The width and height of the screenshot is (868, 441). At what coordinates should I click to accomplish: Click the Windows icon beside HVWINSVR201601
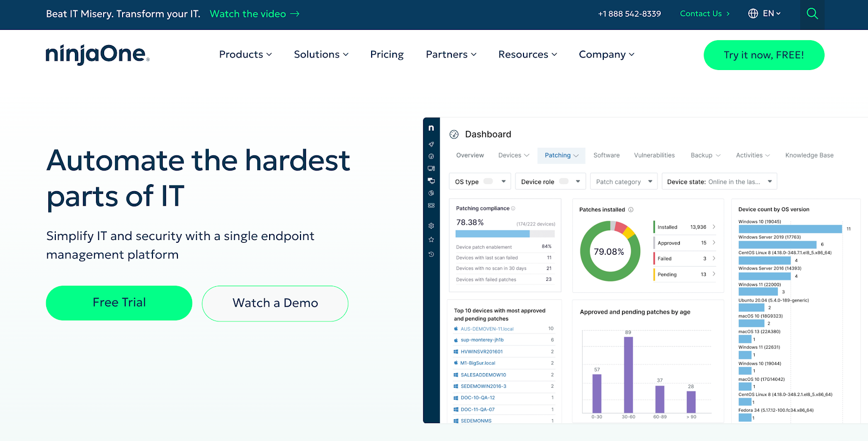(456, 351)
